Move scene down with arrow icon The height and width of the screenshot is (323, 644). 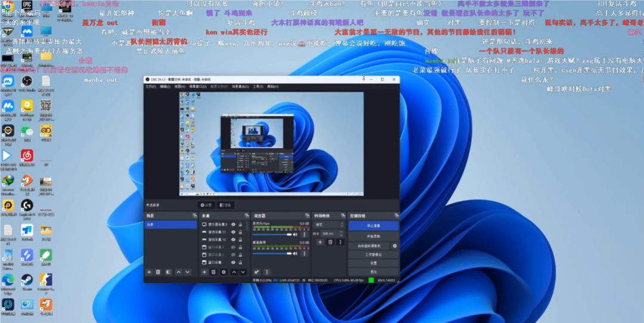tap(188, 272)
